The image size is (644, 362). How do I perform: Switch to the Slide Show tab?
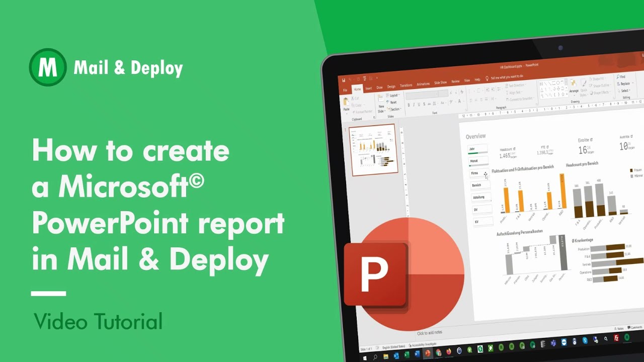440,82
